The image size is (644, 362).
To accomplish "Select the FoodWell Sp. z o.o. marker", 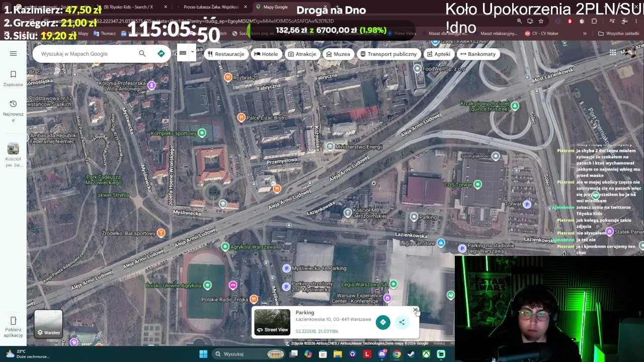I will pos(417,68).
